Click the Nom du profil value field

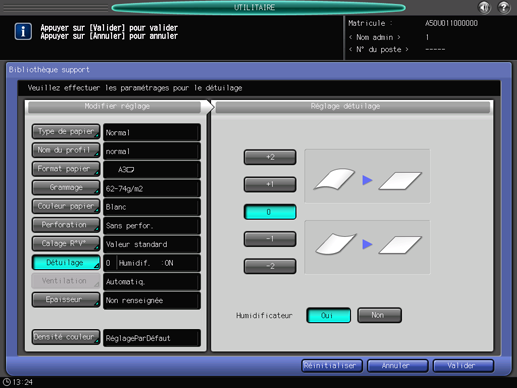152,151
